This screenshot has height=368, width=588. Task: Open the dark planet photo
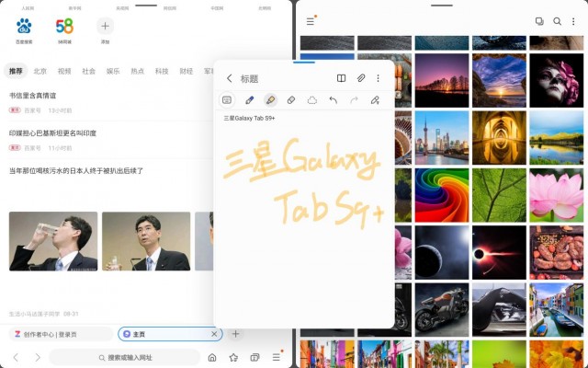point(442,252)
